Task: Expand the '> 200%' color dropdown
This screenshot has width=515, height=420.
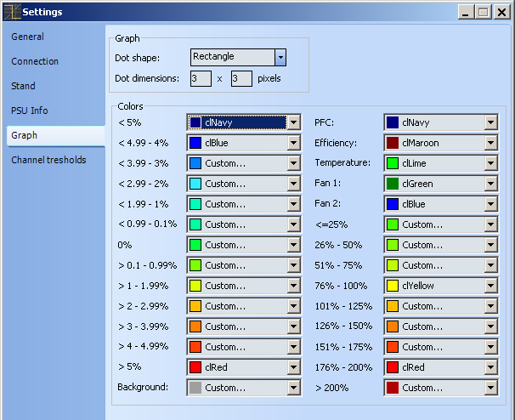Action: point(490,388)
